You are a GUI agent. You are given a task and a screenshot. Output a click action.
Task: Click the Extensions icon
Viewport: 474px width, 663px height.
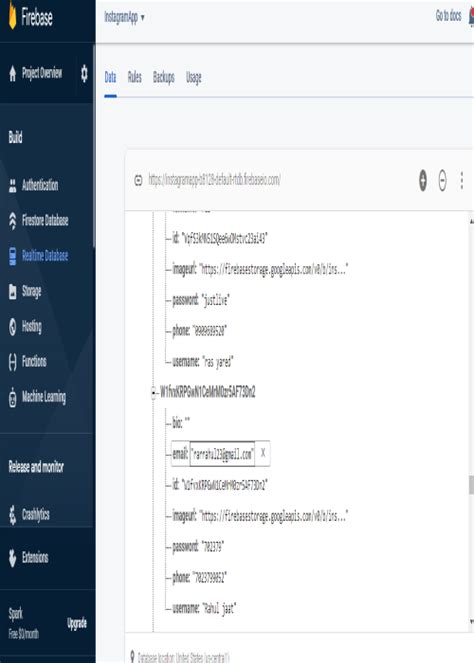[x=13, y=558]
